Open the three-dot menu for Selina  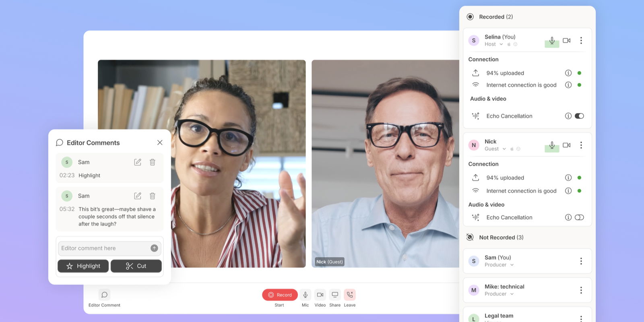[581, 41]
